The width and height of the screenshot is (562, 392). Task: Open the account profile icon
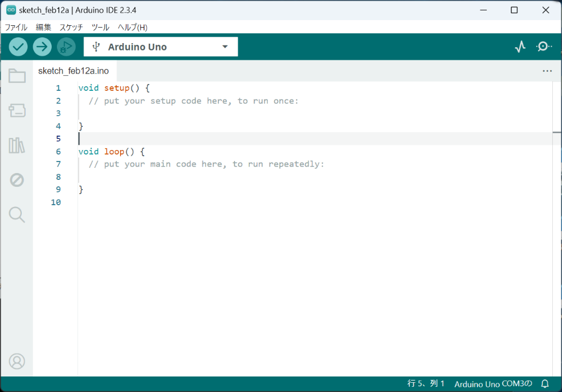(17, 361)
